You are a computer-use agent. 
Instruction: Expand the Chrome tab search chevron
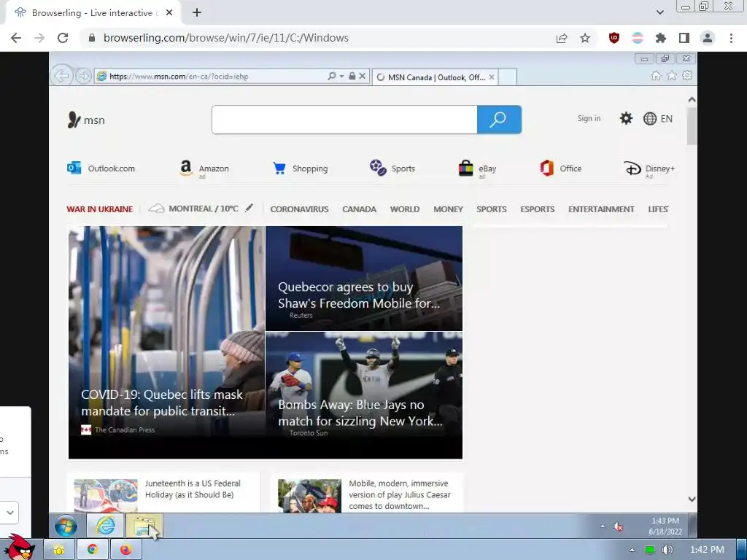(659, 12)
